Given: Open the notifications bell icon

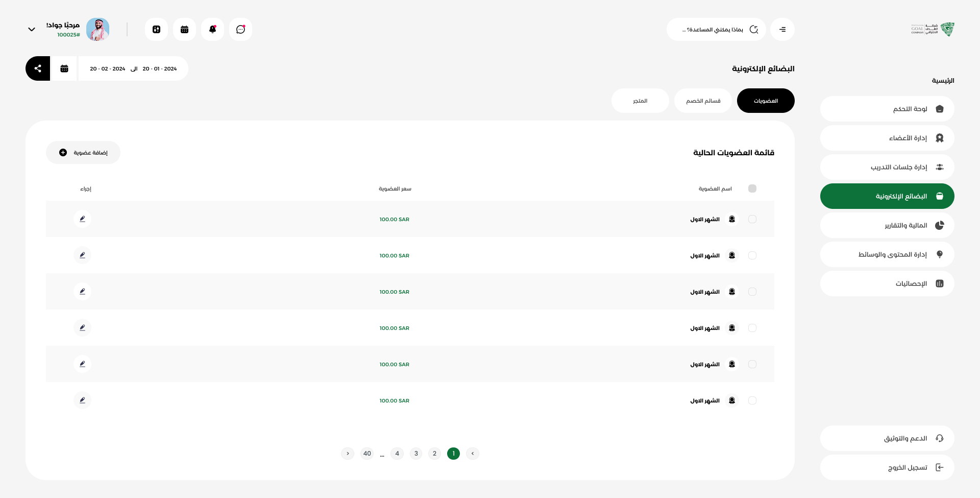Looking at the screenshot, I should coord(212,30).
